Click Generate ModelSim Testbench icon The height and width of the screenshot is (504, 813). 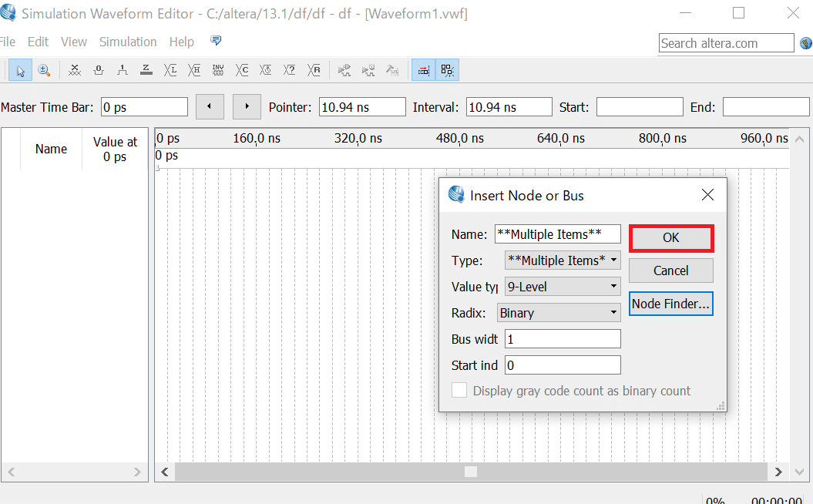pos(392,71)
